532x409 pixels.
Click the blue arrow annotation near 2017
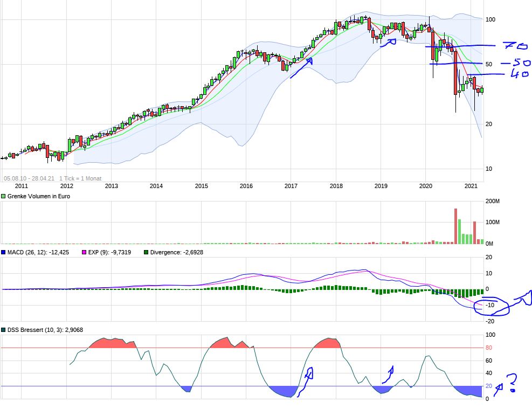300,68
